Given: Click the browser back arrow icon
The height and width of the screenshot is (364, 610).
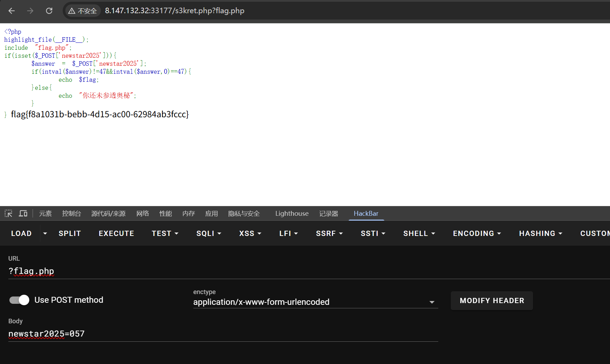Looking at the screenshot, I should tap(11, 11).
